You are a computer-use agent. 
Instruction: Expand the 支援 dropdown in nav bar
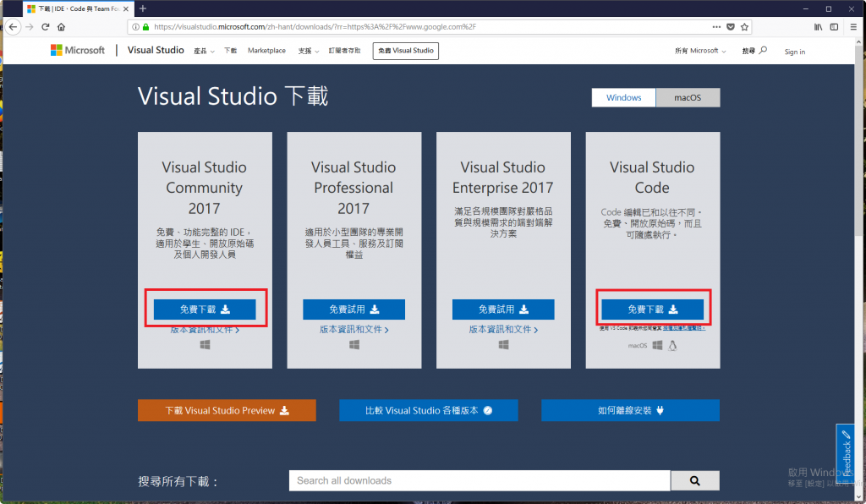tap(308, 51)
